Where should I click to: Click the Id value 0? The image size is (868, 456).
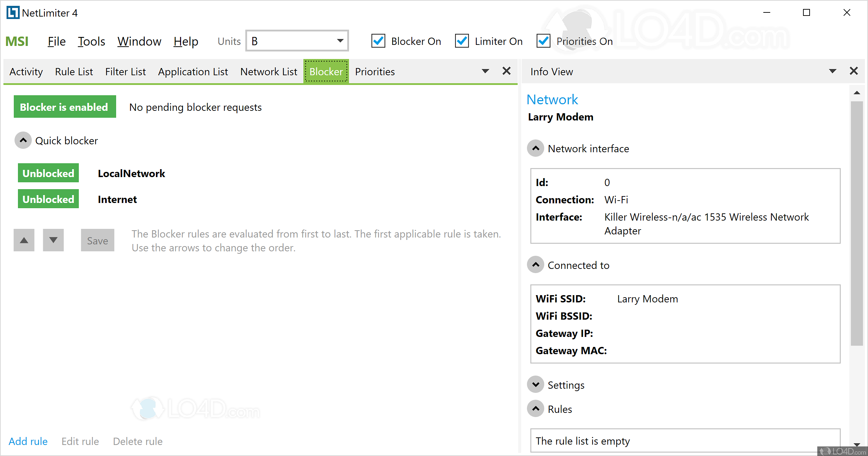point(607,183)
